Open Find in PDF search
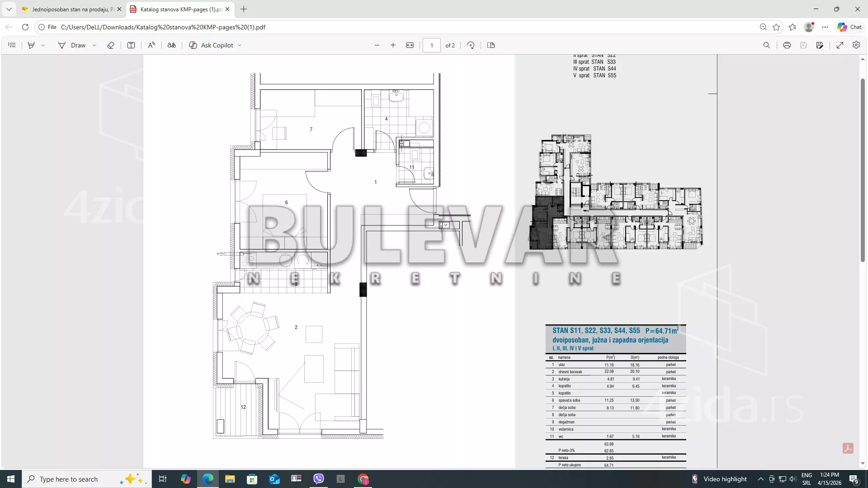The width and height of the screenshot is (868, 488). pyautogui.click(x=766, y=45)
